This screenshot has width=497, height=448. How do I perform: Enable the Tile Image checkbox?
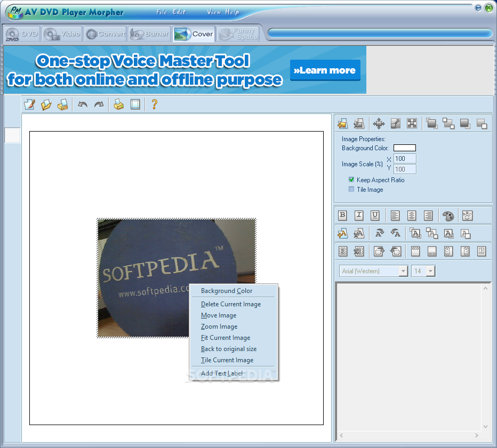tap(351, 189)
